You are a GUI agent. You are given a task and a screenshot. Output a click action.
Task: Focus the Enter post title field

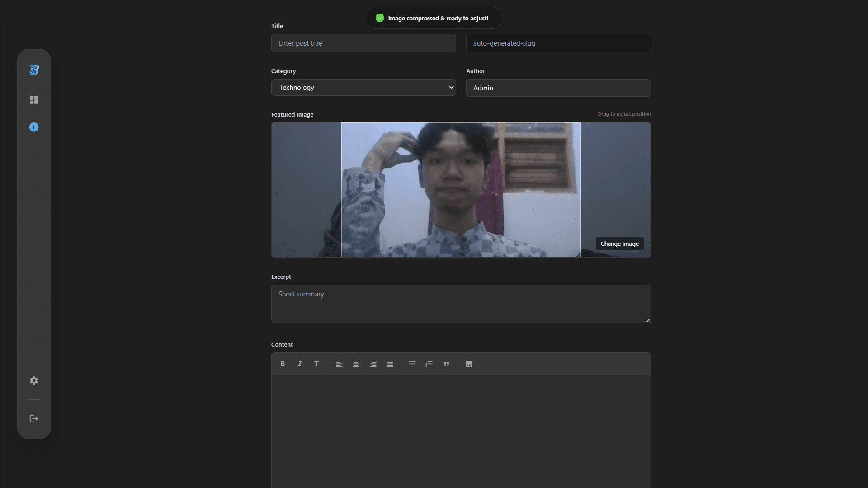(x=363, y=43)
